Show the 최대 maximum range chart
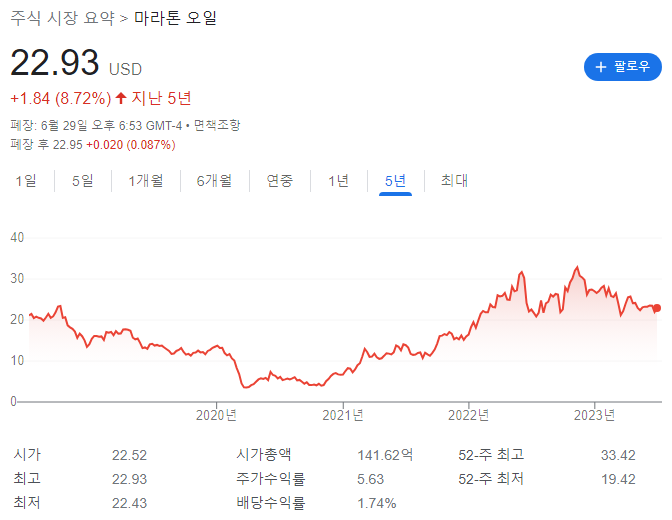Image resolution: width=672 pixels, height=520 pixels. (454, 180)
